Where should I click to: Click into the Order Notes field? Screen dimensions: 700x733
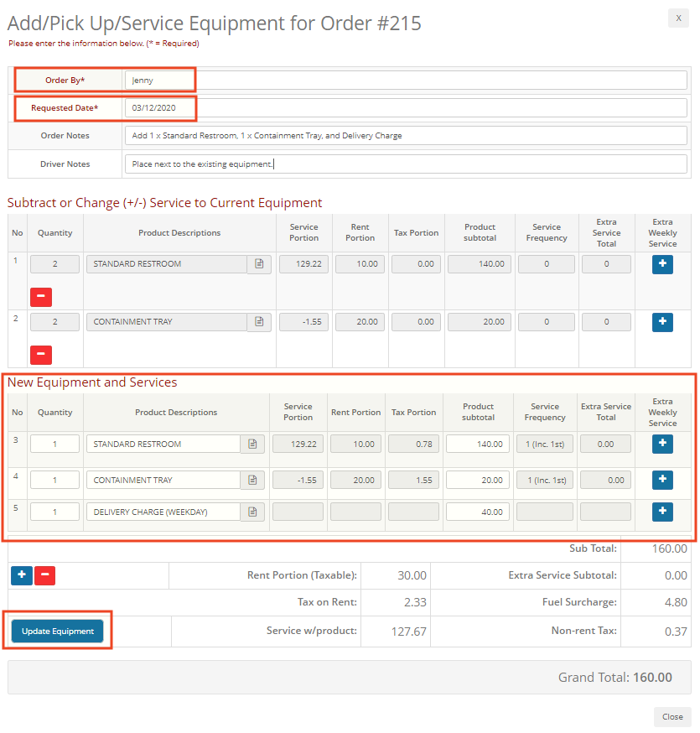click(406, 136)
